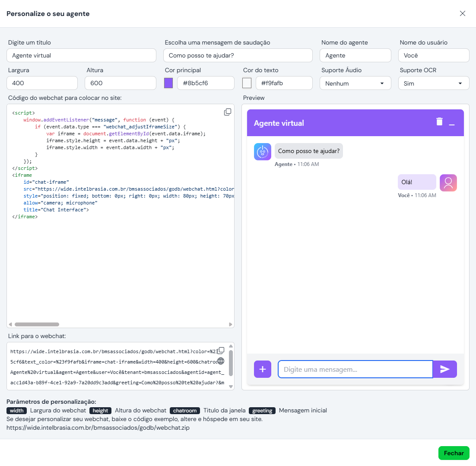Click 'Agente virtual' preview header title
The image size is (476, 466).
tap(279, 123)
